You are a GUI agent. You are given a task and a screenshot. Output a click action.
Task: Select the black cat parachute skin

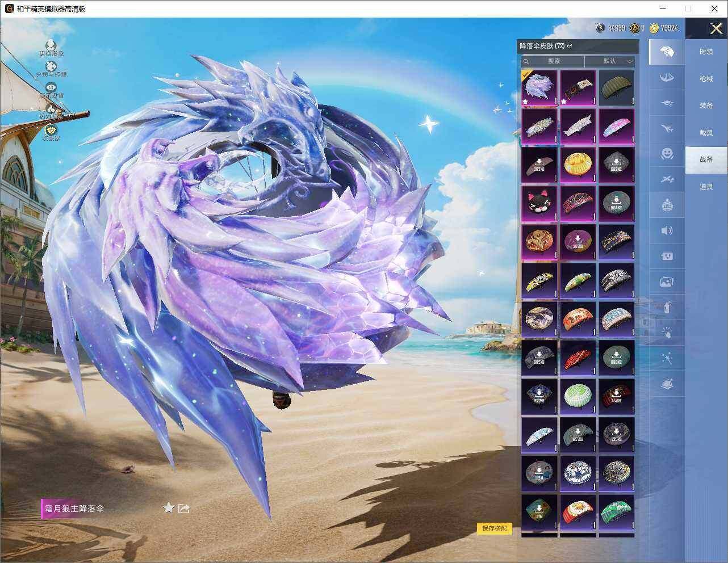(x=539, y=204)
